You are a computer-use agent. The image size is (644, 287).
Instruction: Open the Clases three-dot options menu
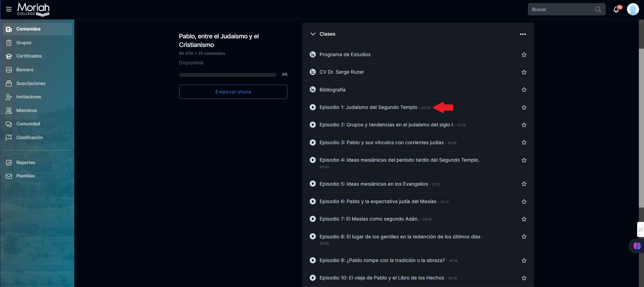pos(523,34)
